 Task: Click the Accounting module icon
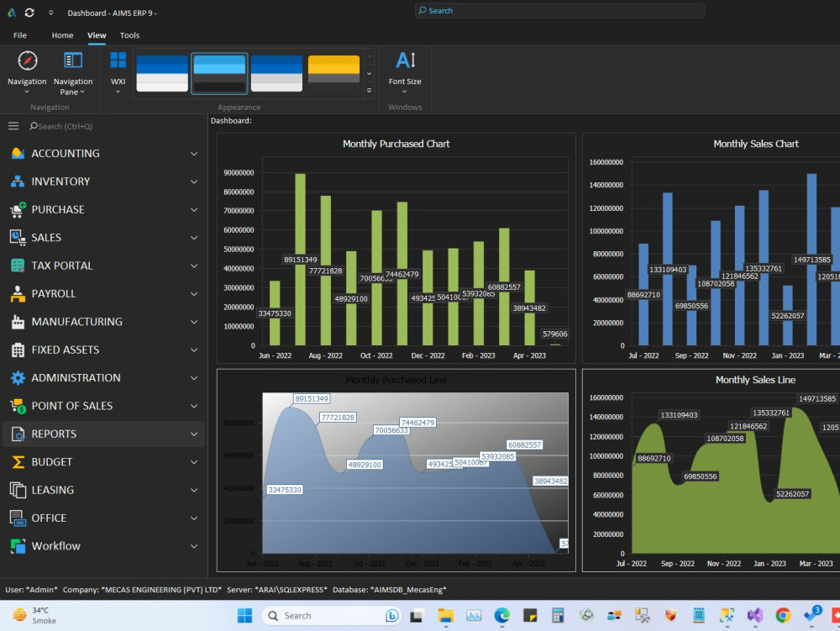coord(18,153)
